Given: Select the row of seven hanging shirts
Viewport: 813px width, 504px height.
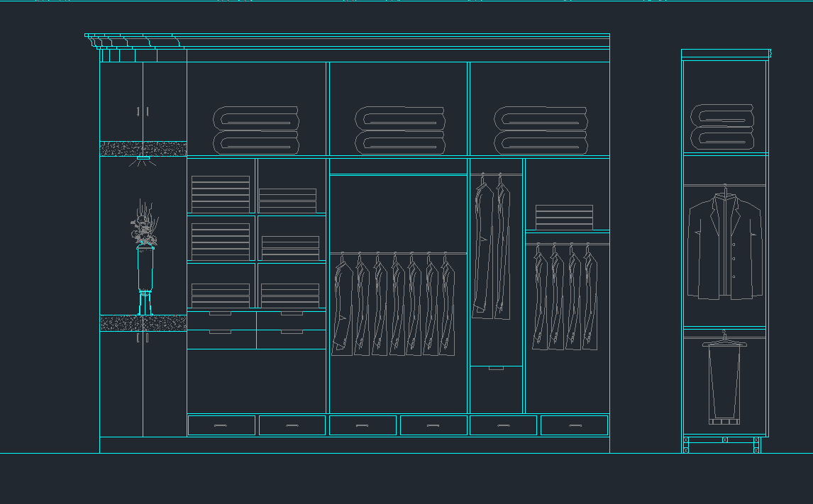Looking at the screenshot, I should tap(393, 305).
